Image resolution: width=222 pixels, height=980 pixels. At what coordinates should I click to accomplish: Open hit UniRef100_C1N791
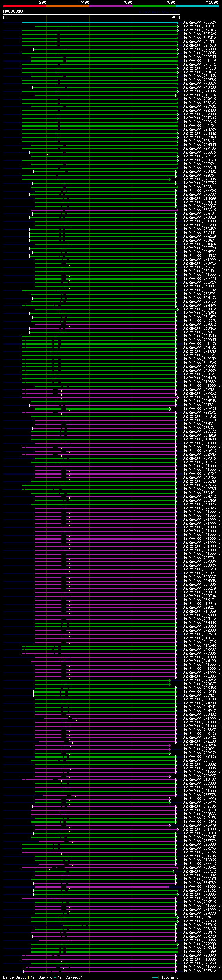point(199,26)
